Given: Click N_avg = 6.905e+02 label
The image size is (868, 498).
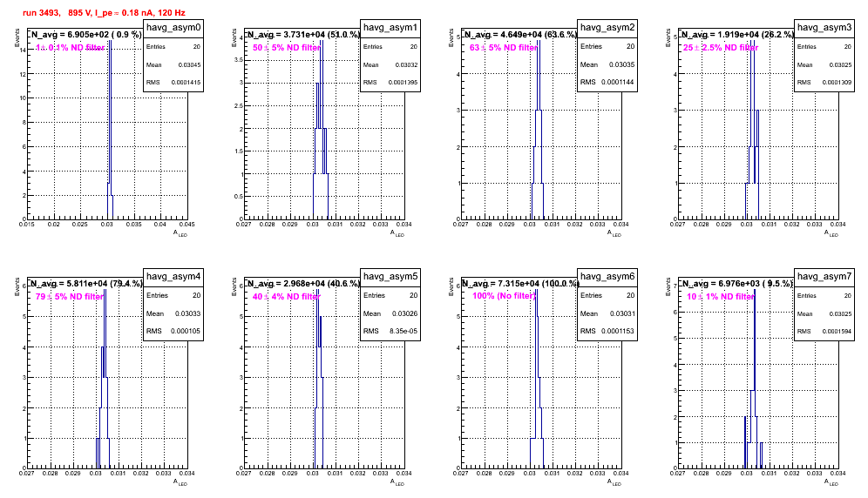Looking at the screenshot, I should (85, 35).
